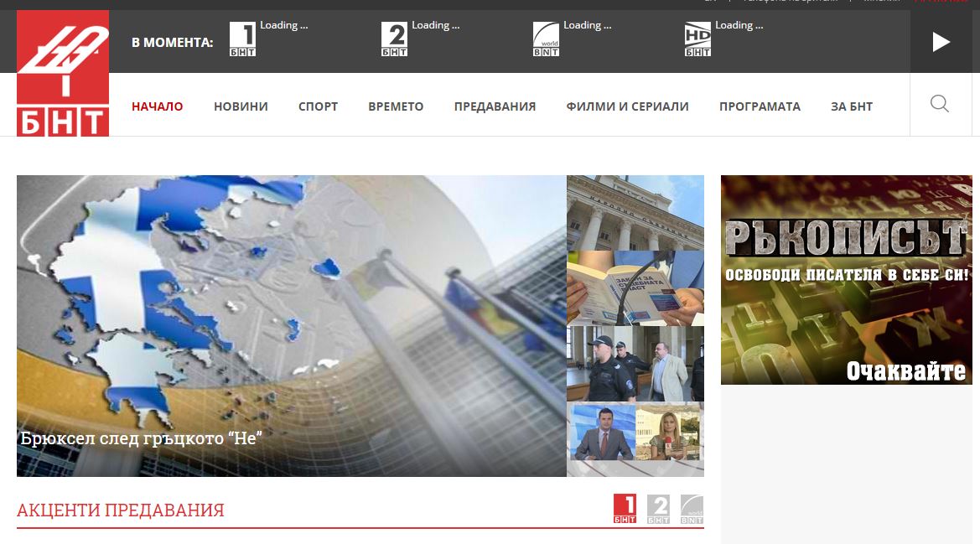The width and height of the screenshot is (980, 544).
Task: Open search with the magnifier icon
Action: pyautogui.click(x=940, y=104)
